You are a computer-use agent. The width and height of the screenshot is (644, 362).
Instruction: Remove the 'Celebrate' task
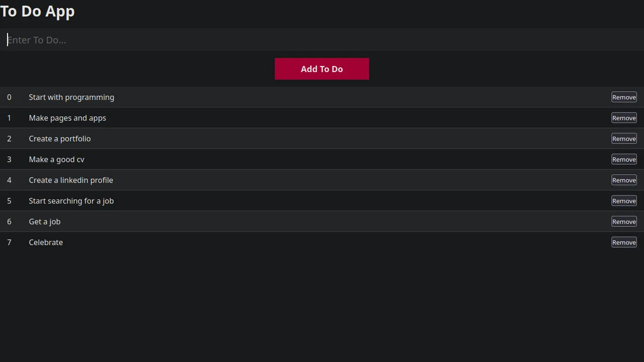[x=624, y=242]
